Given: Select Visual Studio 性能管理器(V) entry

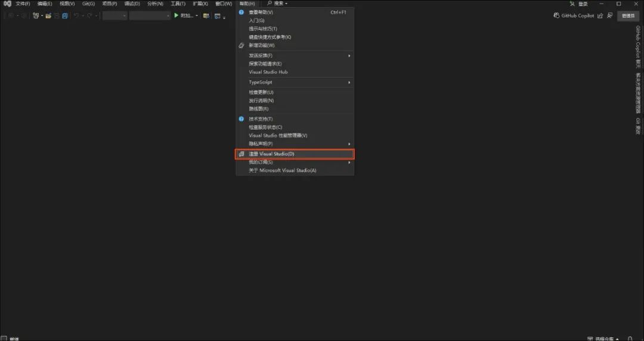Looking at the screenshot, I should 295,135.
